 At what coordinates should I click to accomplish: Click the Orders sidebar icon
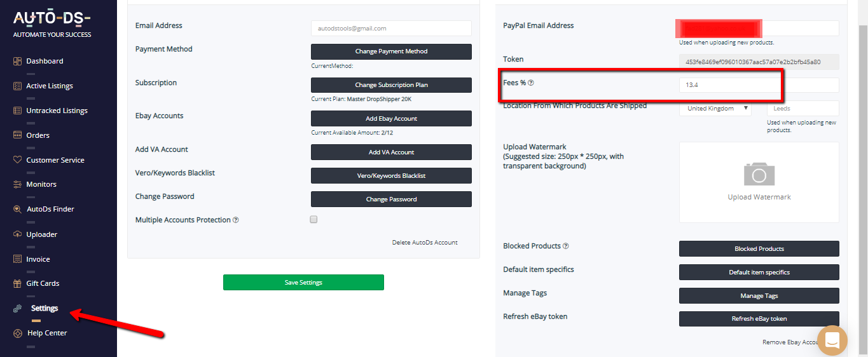[x=18, y=135]
